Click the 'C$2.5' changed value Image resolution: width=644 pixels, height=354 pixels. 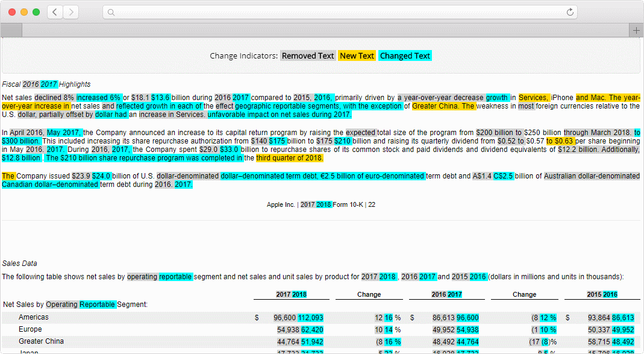pyautogui.click(x=504, y=176)
